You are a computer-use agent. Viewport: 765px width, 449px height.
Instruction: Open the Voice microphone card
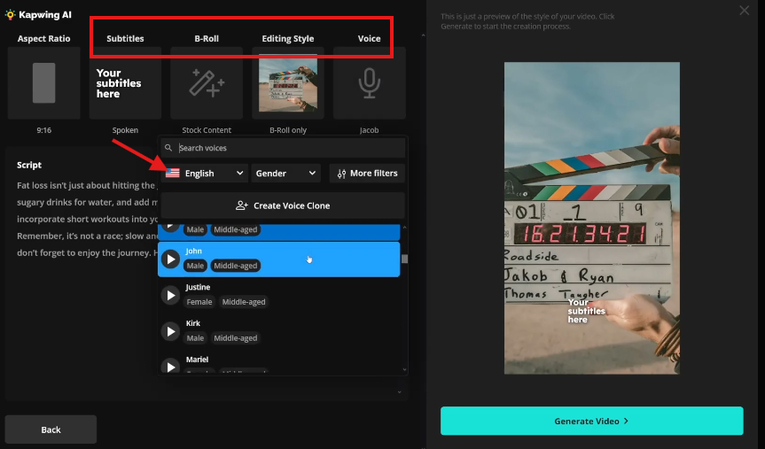(369, 83)
